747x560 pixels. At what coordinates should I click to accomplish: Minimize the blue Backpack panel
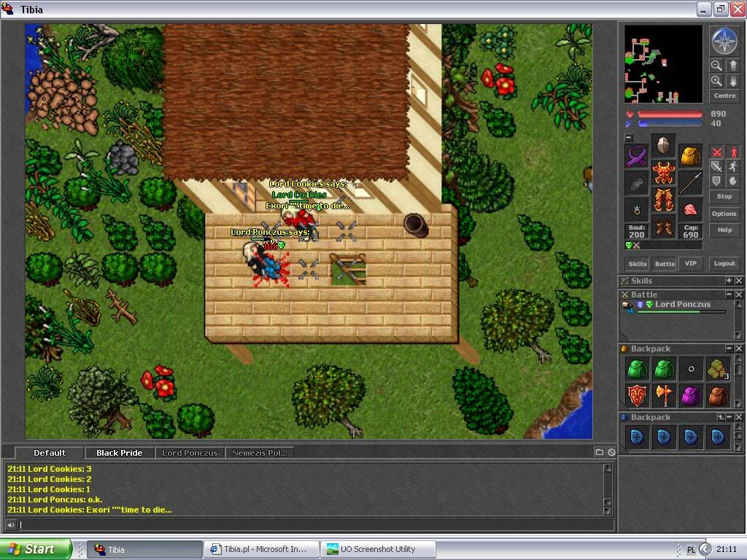point(729,417)
